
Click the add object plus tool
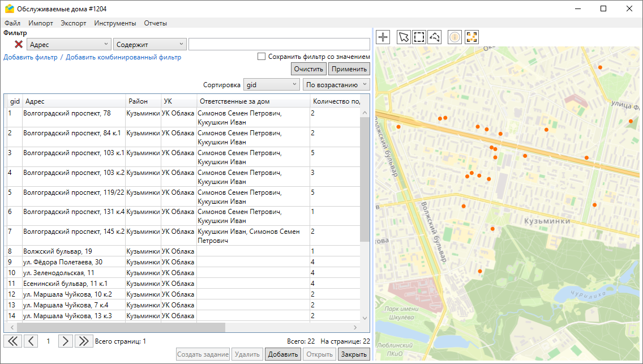(383, 37)
